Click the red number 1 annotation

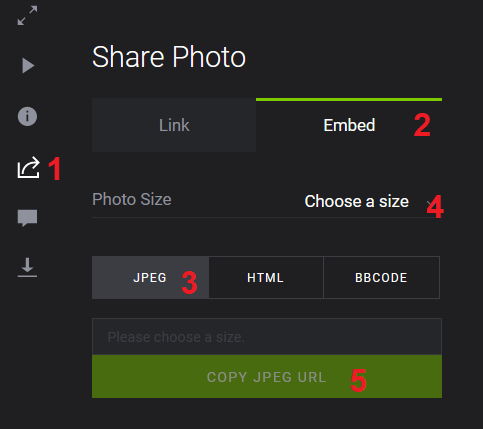point(55,169)
